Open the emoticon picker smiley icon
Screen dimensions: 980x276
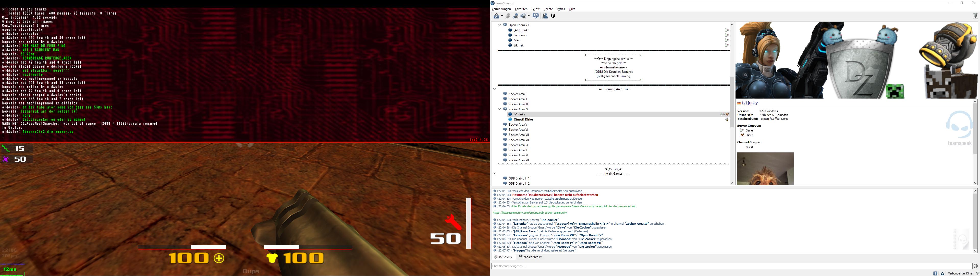[976, 266]
